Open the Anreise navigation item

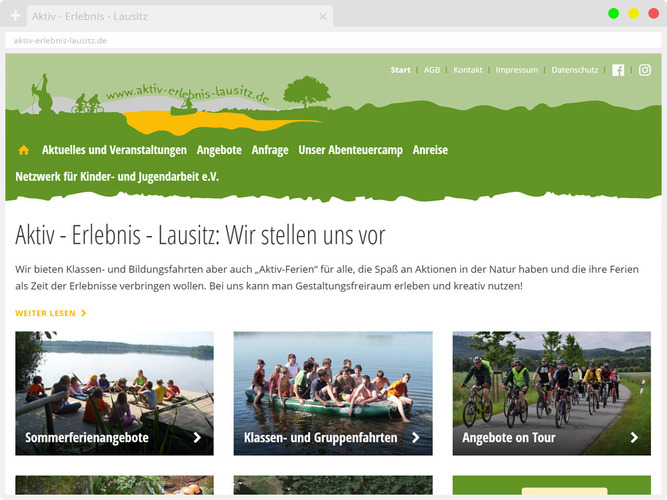[x=430, y=150]
